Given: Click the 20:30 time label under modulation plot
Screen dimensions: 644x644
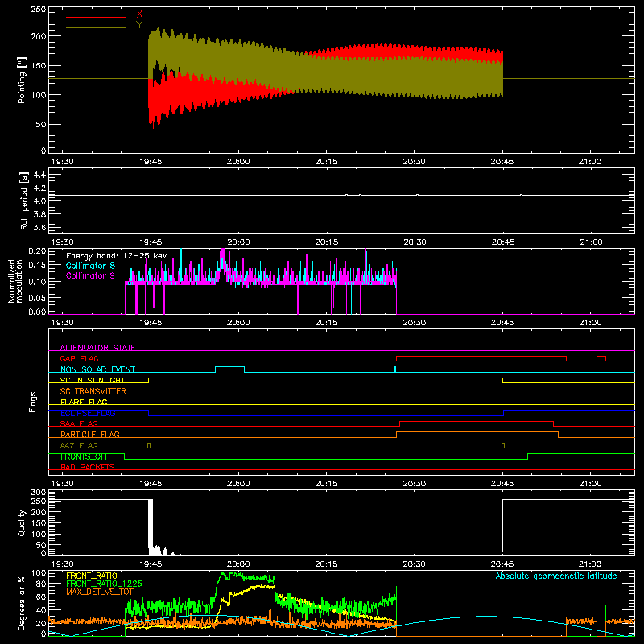Looking at the screenshot, I should pos(415,323).
